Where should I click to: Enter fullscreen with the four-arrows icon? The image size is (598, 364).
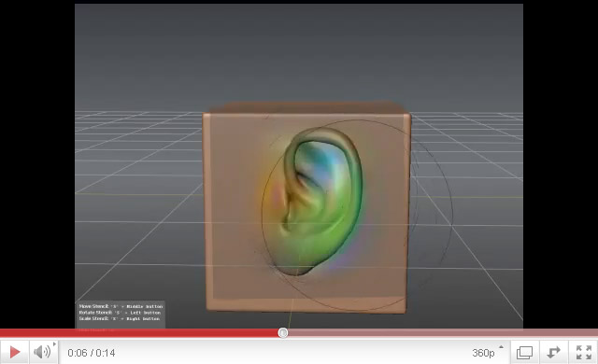(x=583, y=352)
